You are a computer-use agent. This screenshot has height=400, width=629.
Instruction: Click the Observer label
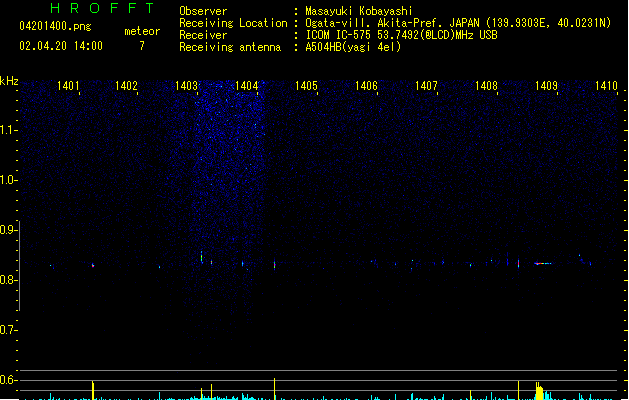click(x=203, y=11)
